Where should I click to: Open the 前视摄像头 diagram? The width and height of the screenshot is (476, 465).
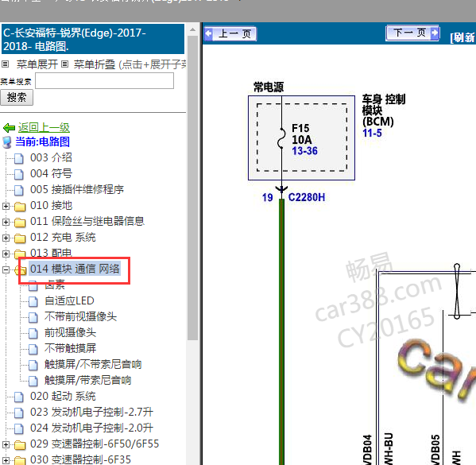coord(70,332)
